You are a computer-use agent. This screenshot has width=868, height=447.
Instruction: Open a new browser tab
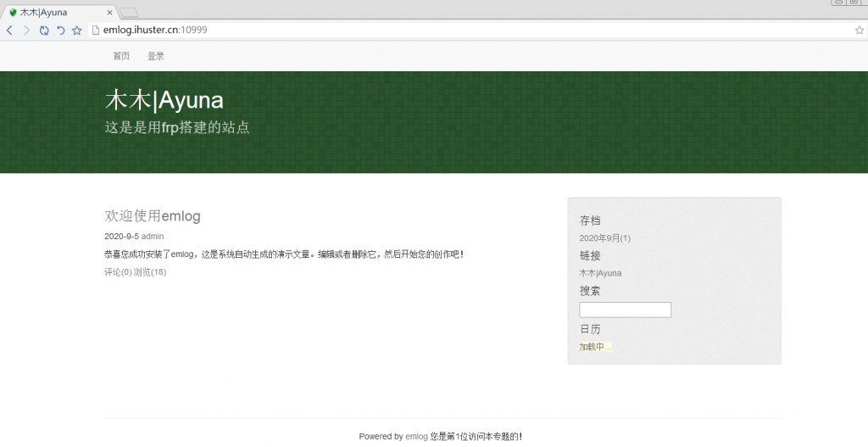coord(129,12)
